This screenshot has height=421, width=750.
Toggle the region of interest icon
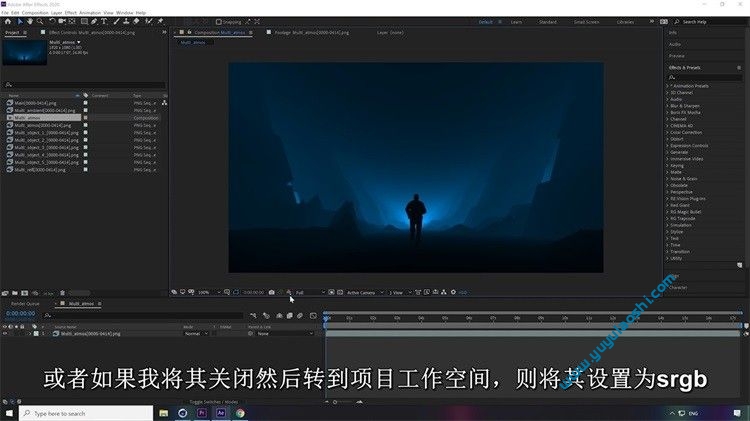click(x=331, y=292)
